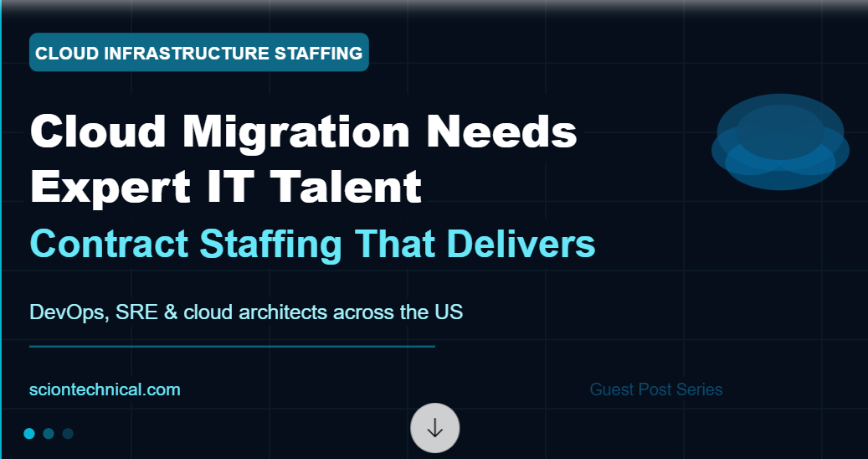The image size is (868, 459).
Task: Select the Cloud Infrastructure Staffing badge
Action: point(198,53)
